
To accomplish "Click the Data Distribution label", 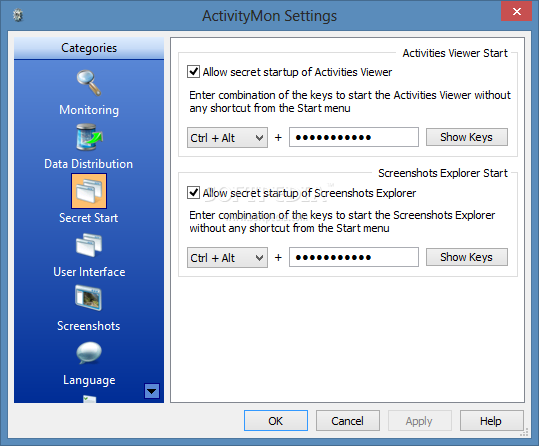I will pyautogui.click(x=89, y=164).
